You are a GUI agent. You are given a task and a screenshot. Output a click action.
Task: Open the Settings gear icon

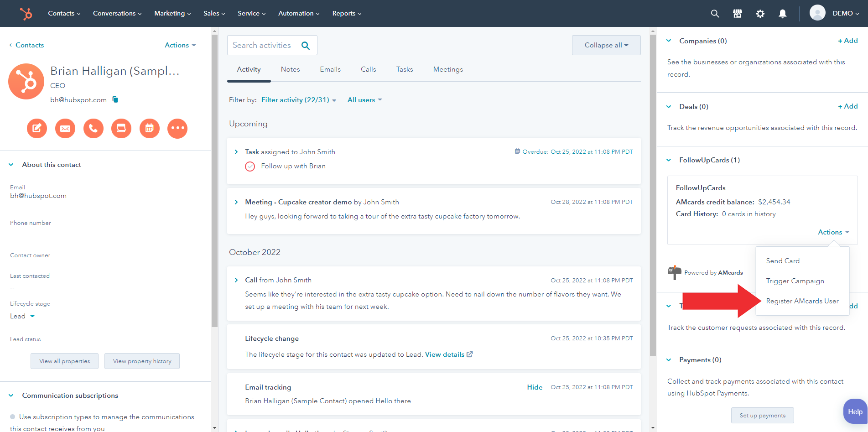(760, 14)
